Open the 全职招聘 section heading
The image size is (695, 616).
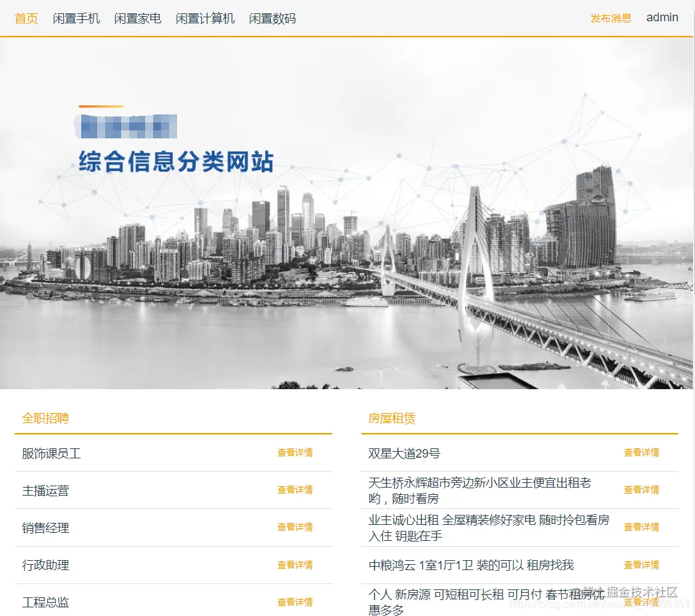[45, 418]
